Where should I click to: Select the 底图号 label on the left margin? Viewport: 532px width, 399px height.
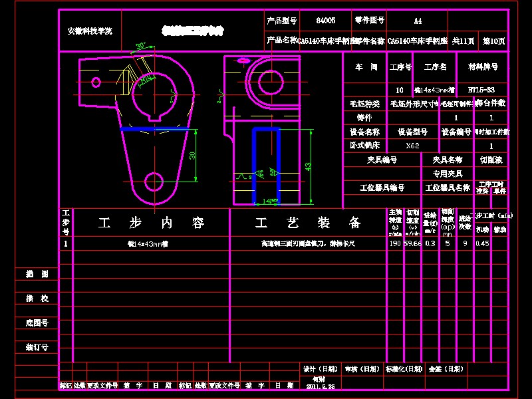click(x=37, y=323)
